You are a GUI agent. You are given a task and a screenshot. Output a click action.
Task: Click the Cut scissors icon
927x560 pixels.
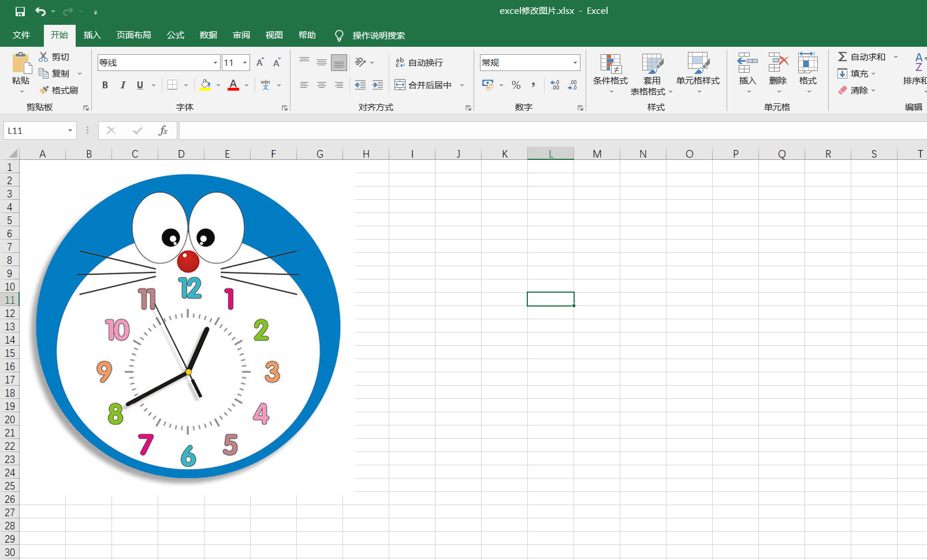coord(43,57)
